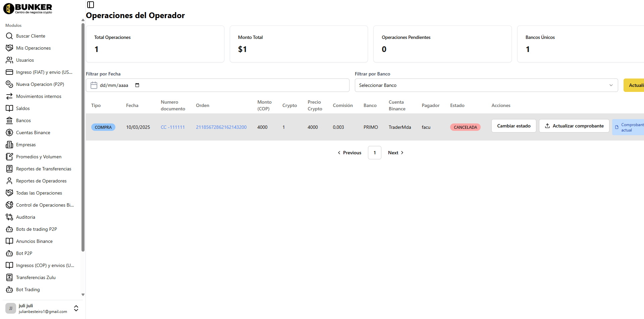Click the Usuarios people icon

(x=9, y=60)
